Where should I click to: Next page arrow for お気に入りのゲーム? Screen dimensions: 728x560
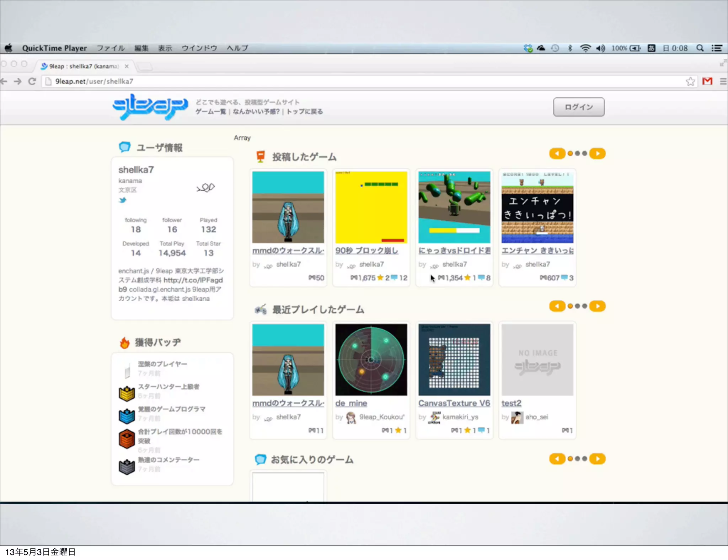pyautogui.click(x=598, y=459)
